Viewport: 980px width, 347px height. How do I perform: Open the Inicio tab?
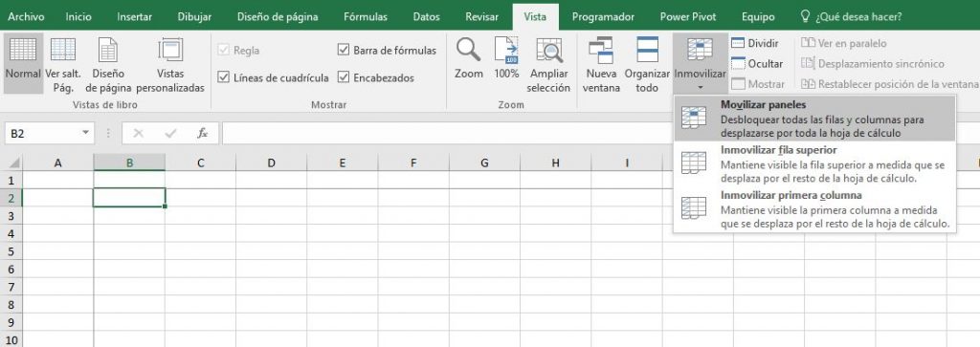tap(78, 17)
